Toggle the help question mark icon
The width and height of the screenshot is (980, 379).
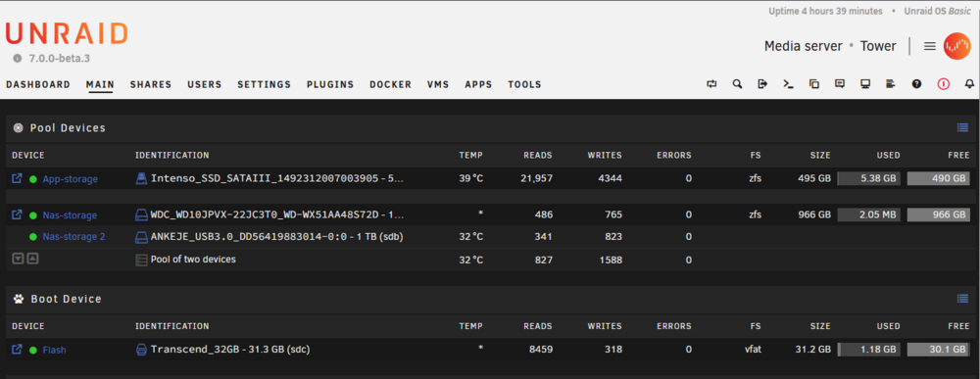point(916,84)
